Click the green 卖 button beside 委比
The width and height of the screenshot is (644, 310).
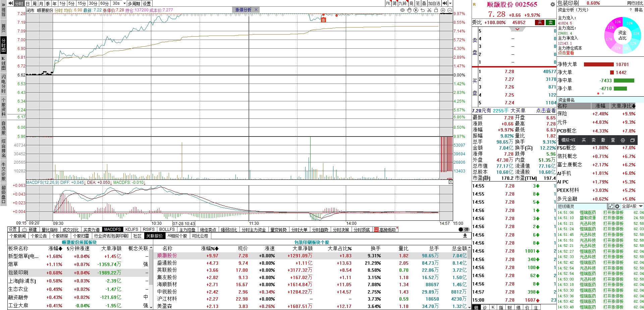(x=550, y=22)
